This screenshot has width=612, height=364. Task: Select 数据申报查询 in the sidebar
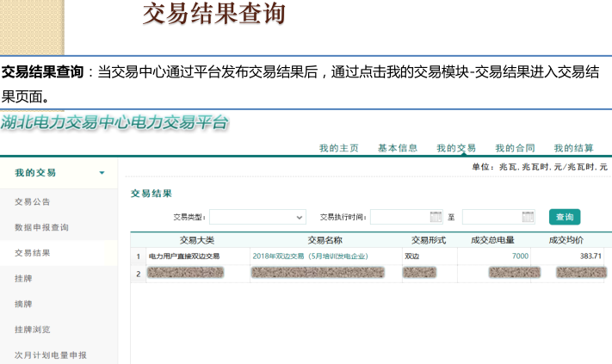41,227
